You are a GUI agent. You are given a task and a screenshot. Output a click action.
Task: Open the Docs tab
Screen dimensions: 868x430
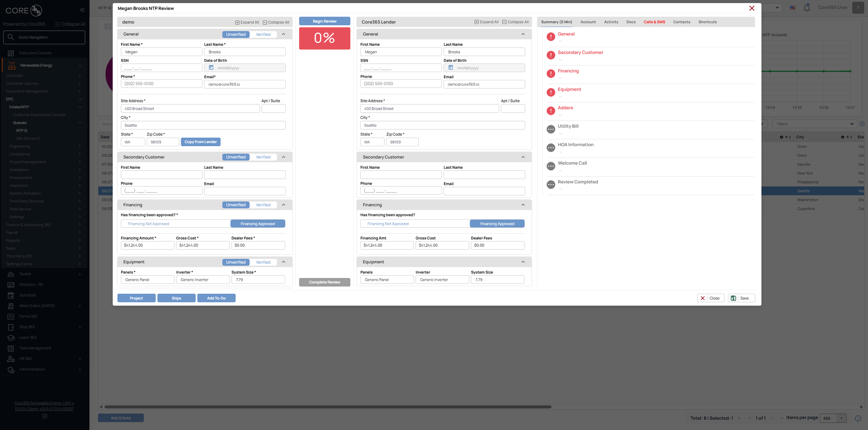(631, 22)
